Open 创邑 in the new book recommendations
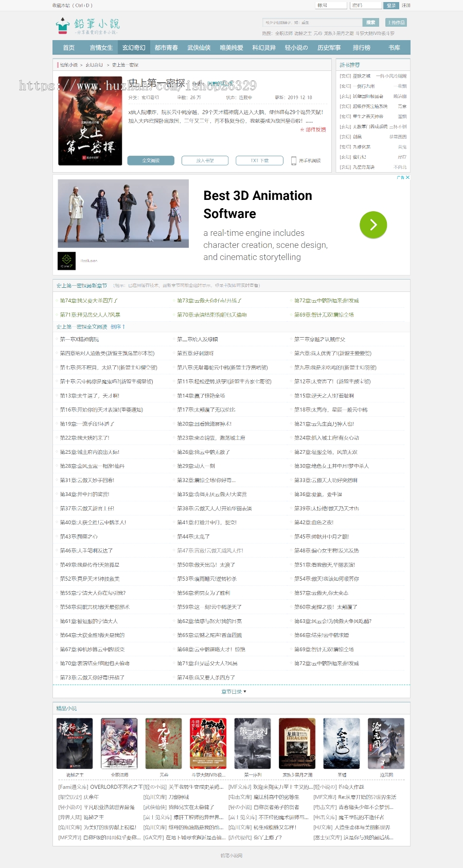Screen dimensions: 463x868 357,137
